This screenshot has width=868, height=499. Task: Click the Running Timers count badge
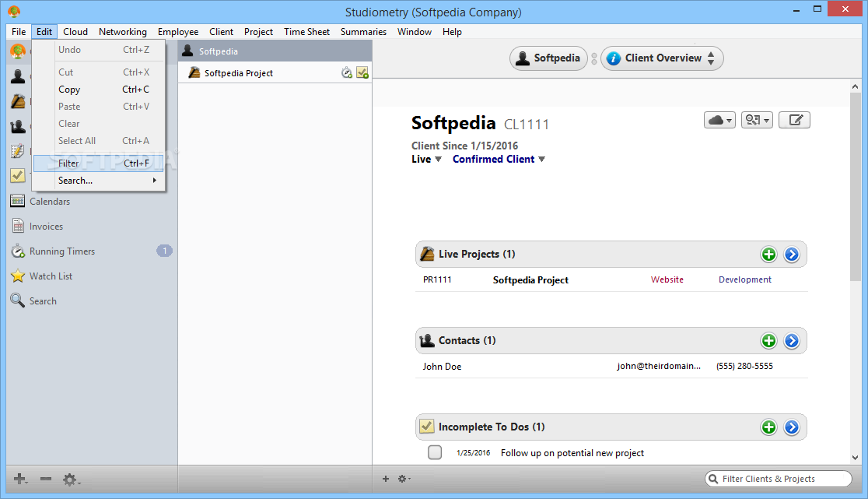[164, 251]
